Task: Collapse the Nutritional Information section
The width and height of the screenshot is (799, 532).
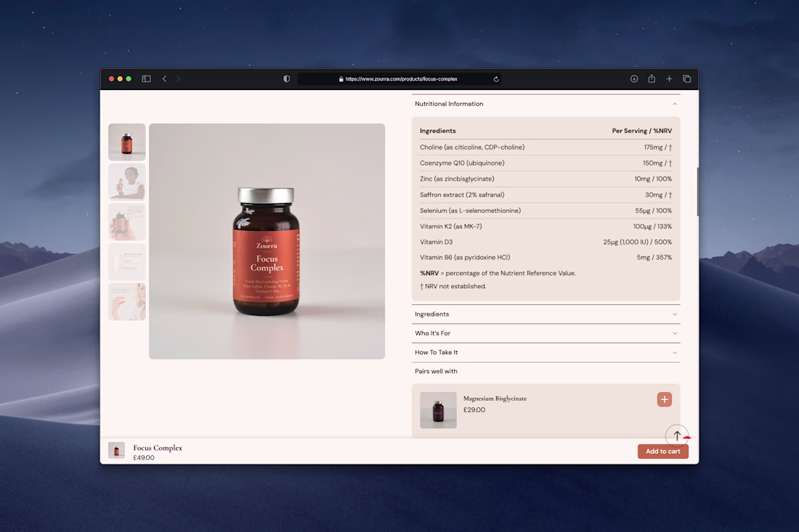Action: (x=545, y=104)
